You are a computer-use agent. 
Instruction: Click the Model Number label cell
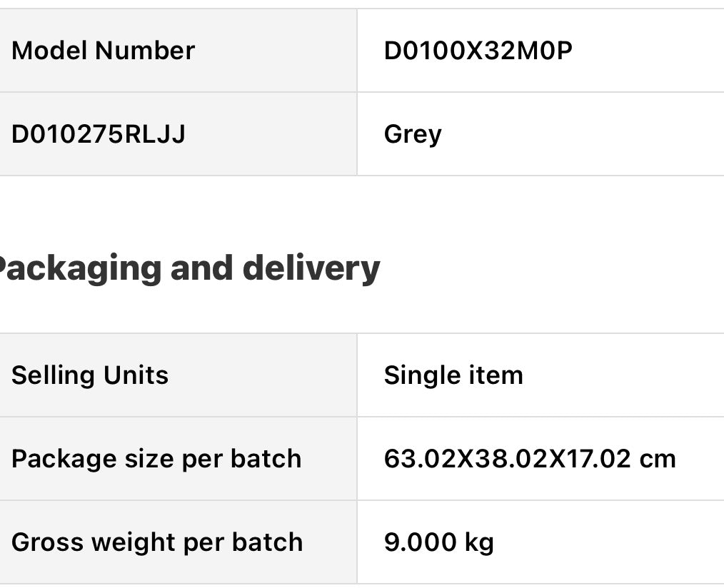[x=104, y=51]
